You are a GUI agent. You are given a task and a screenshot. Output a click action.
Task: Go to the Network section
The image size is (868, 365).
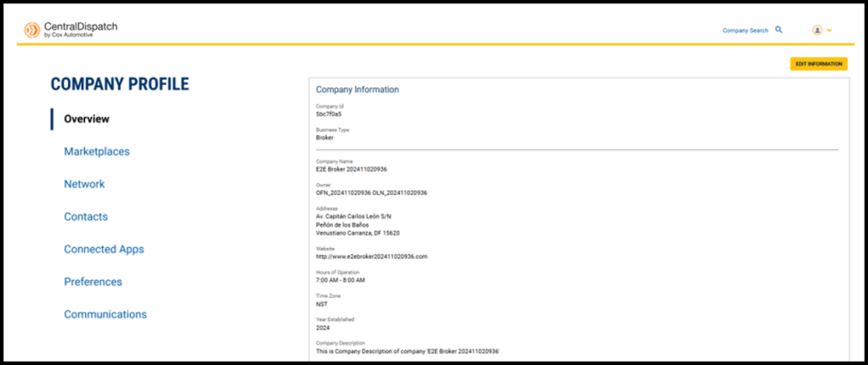tap(84, 183)
